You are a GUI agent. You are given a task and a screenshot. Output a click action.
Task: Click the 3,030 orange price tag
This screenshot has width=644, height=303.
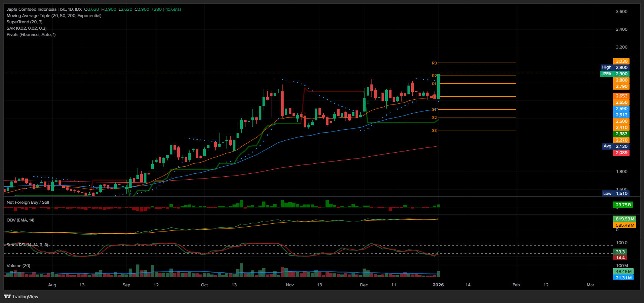pyautogui.click(x=621, y=61)
